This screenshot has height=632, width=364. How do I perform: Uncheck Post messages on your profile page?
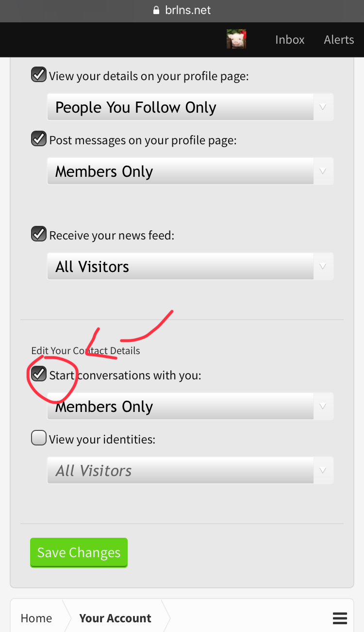(39, 139)
